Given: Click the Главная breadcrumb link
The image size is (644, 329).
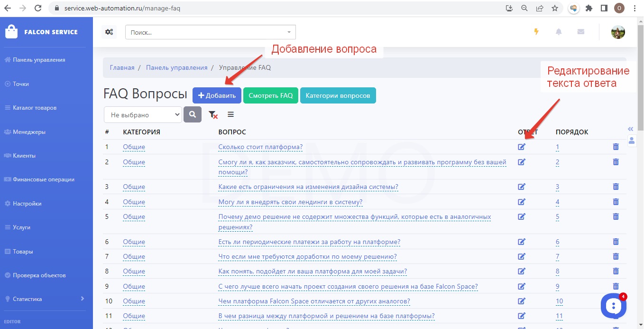Looking at the screenshot, I should pos(122,67).
